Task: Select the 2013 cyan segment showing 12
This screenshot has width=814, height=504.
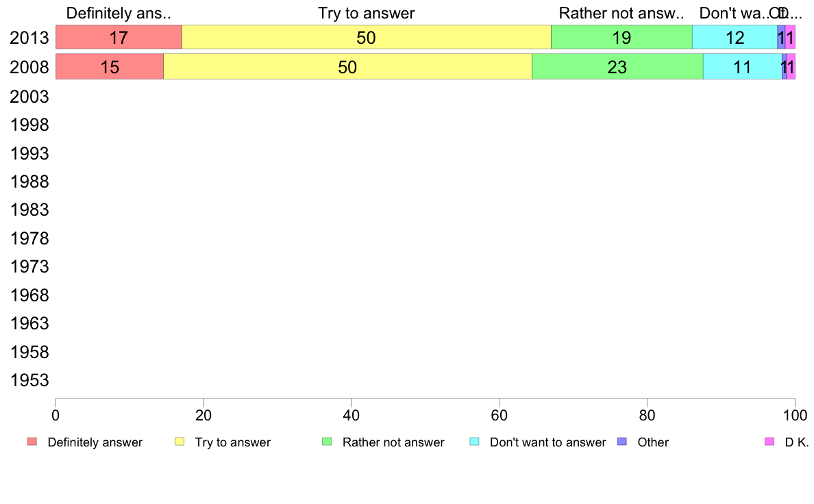Action: 735,38
